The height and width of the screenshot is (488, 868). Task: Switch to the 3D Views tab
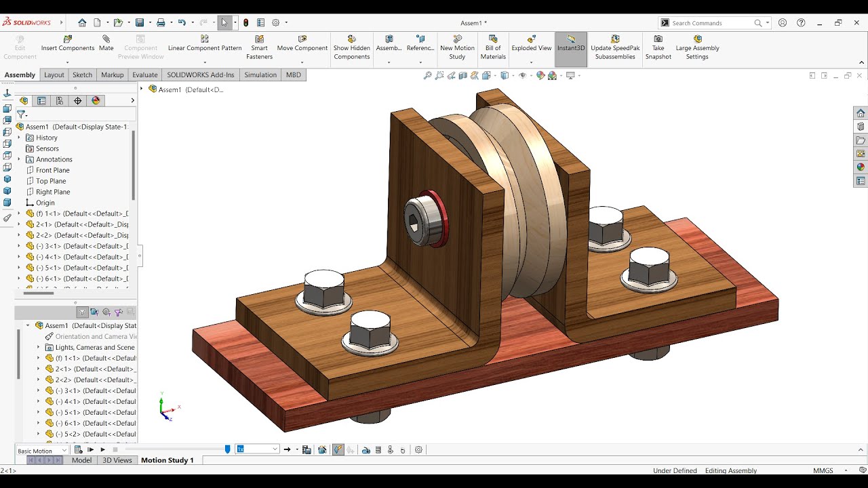(117, 460)
